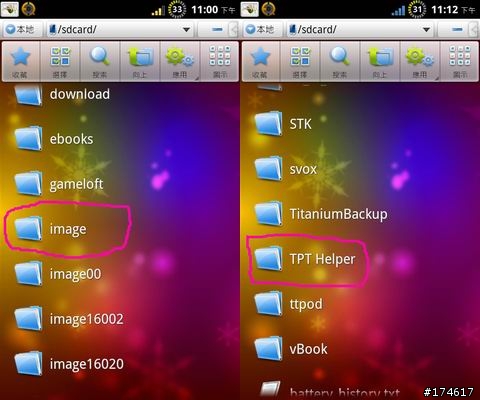Tap the Select checkboxes icon, right screenshot
Image resolution: width=480 pixels, height=400 pixels.
[x=300, y=61]
